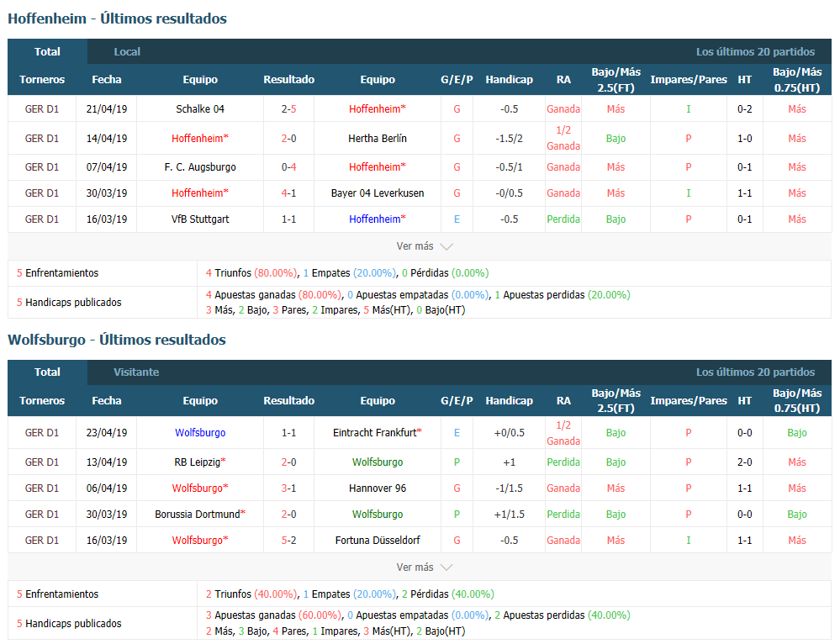Open the Wolfsburgo 'Los últimos 20 partidos' selector
Viewport: 840px width, 644px height.
pos(755,372)
